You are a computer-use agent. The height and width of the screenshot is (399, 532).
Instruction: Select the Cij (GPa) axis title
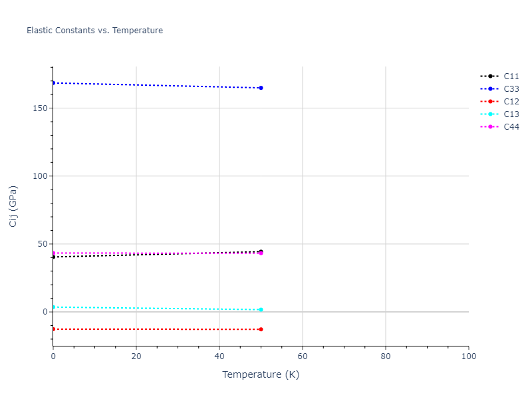point(13,206)
